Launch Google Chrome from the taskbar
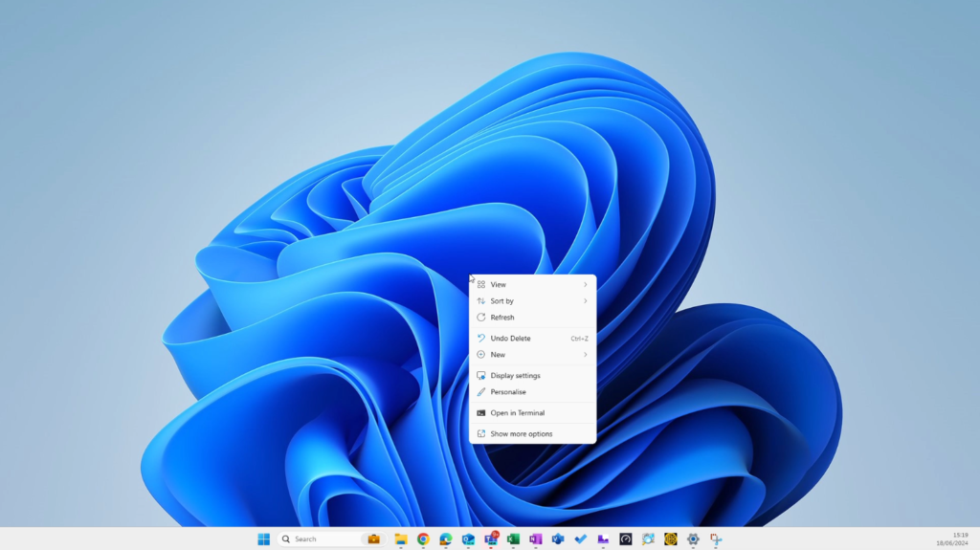The image size is (980, 550). [x=423, y=539]
